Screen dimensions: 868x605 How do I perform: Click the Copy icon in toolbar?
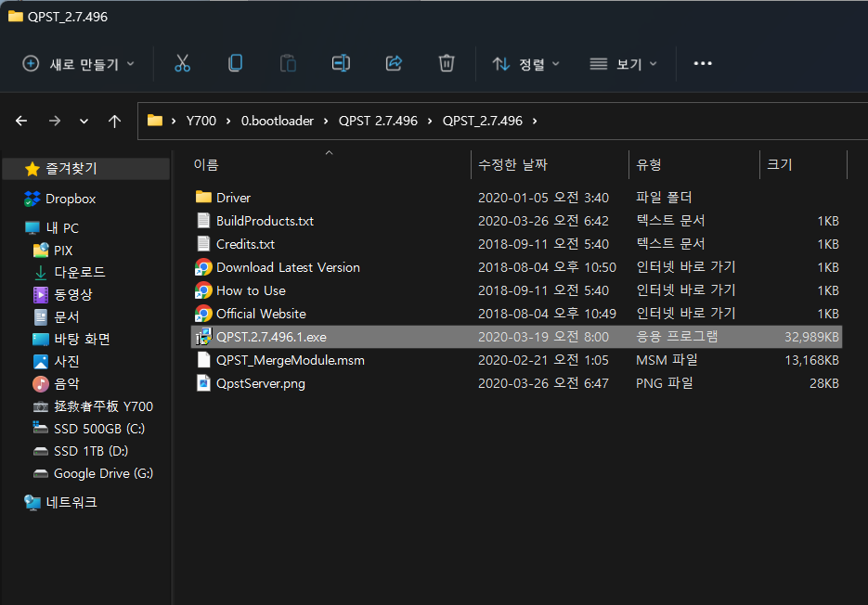pos(235,64)
